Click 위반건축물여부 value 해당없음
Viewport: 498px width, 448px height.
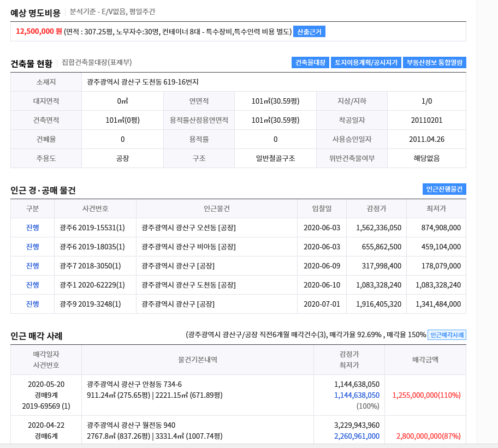pyautogui.click(x=426, y=158)
